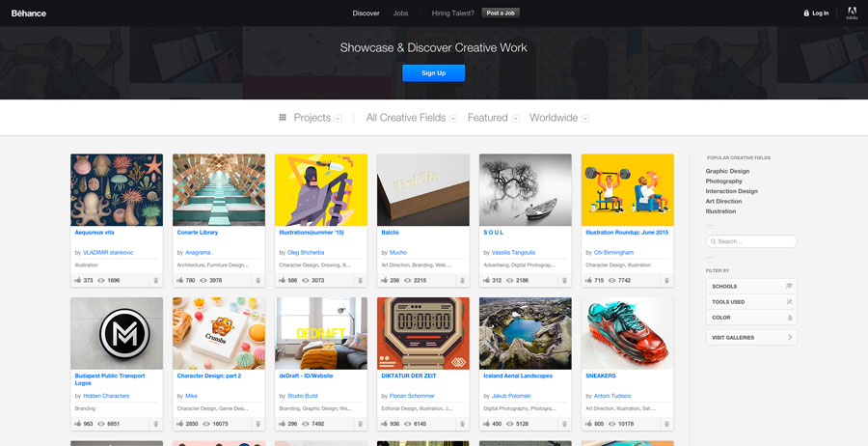Viewport: 868px width, 446px height.
Task: Open author Chi Birmingham profile
Action: 613,253
